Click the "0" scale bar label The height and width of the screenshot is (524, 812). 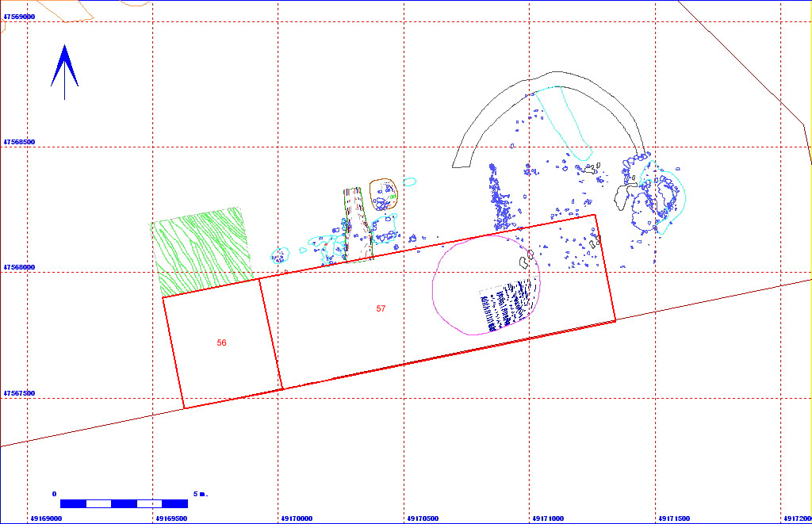tap(55, 494)
